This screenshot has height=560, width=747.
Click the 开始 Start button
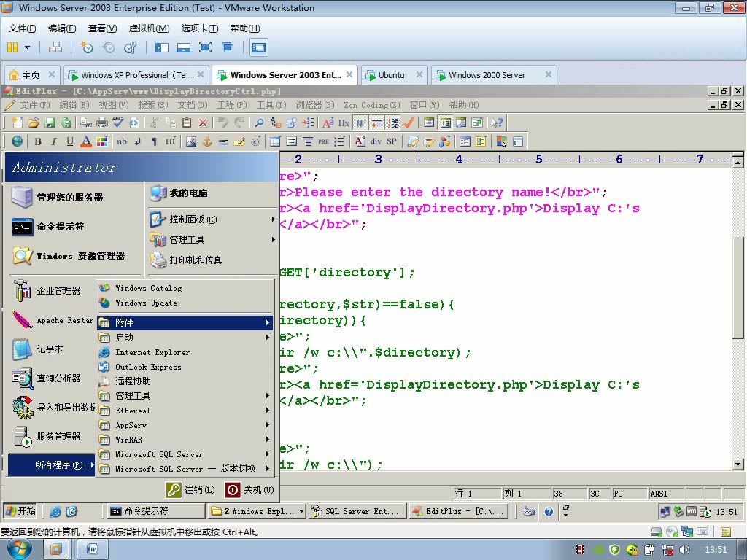[x=20, y=511]
